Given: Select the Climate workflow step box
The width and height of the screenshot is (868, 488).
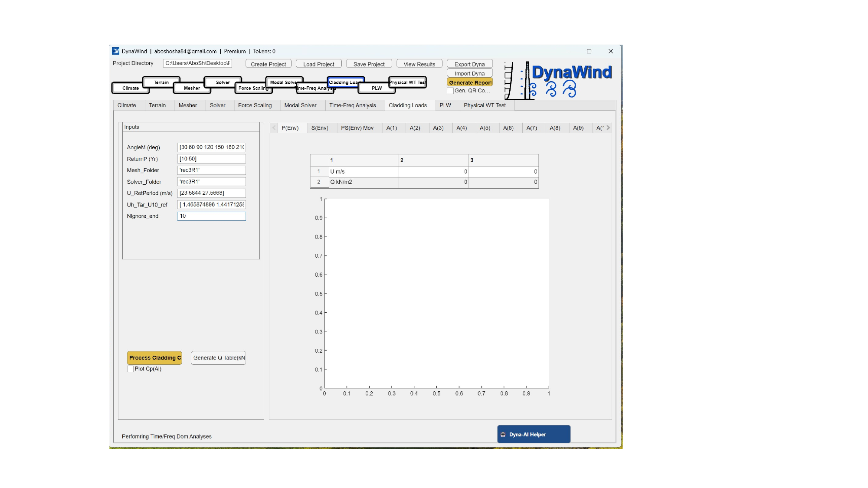Looking at the screenshot, I should tap(130, 88).
